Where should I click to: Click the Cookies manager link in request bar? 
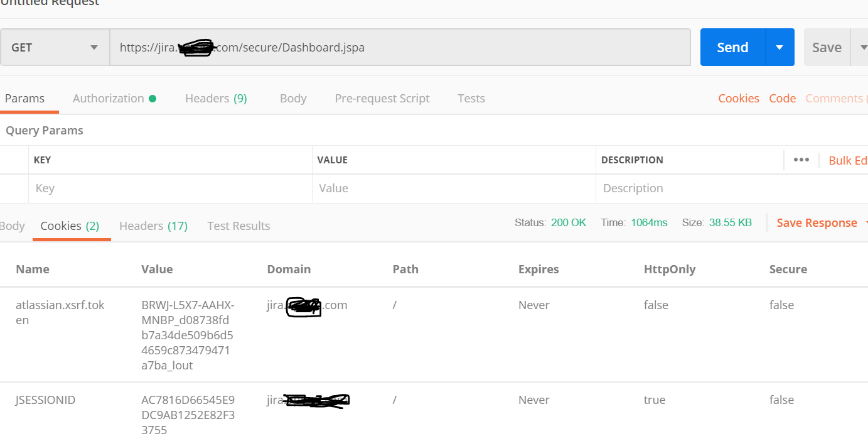point(739,98)
